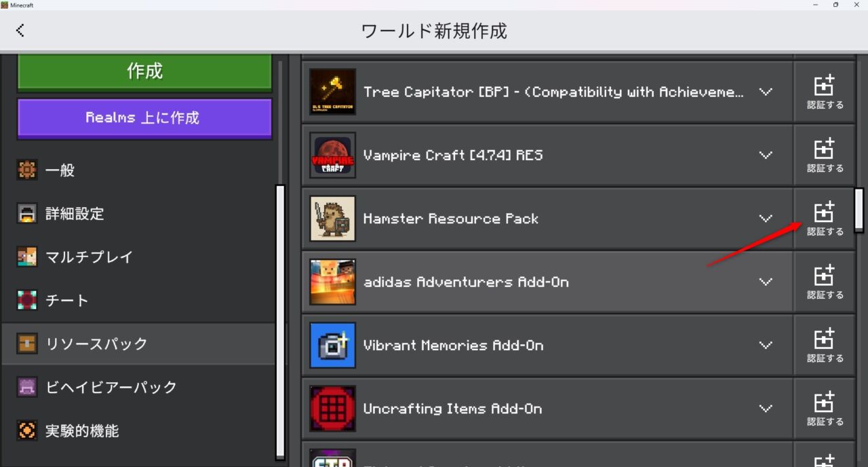Click the Hamster Resource Pack title
Viewport: 868px width, 467px height.
tap(451, 219)
